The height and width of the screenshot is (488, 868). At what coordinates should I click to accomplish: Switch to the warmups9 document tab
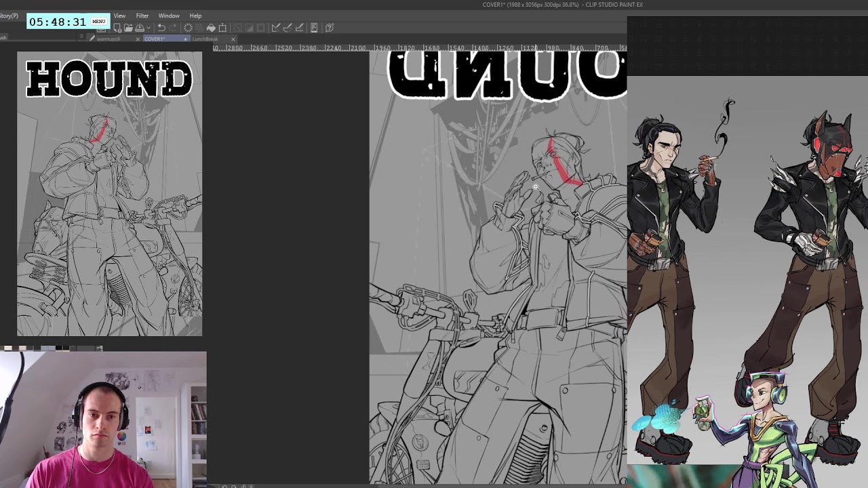coord(108,39)
